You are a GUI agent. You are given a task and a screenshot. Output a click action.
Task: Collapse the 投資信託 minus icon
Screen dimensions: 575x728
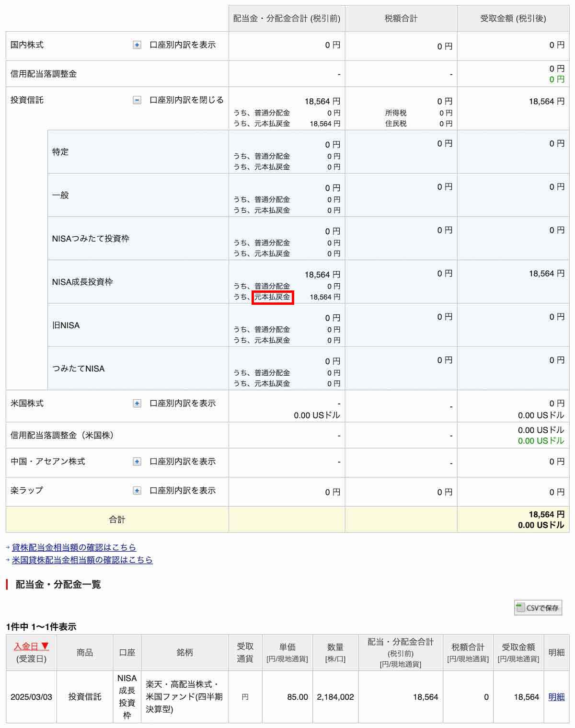tap(137, 100)
